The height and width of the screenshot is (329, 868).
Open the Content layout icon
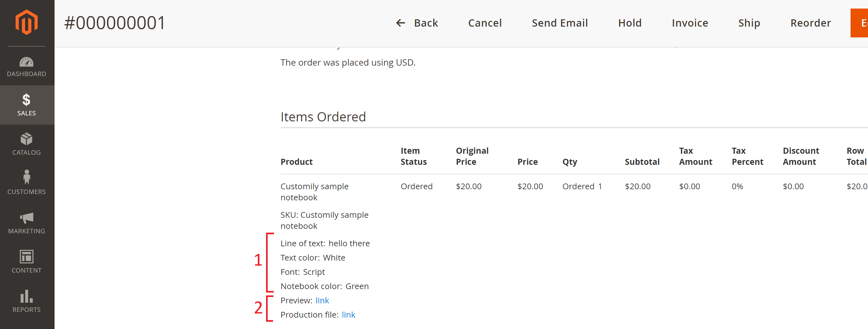[x=26, y=257]
